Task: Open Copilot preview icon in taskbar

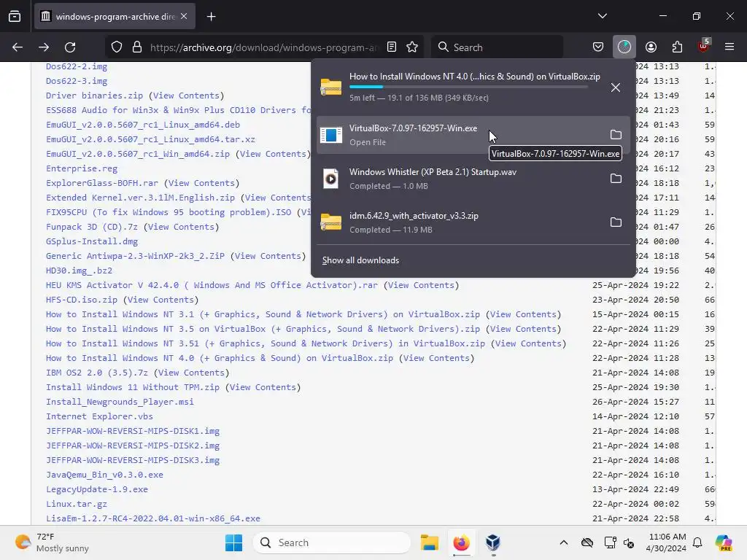Action: tap(723, 542)
